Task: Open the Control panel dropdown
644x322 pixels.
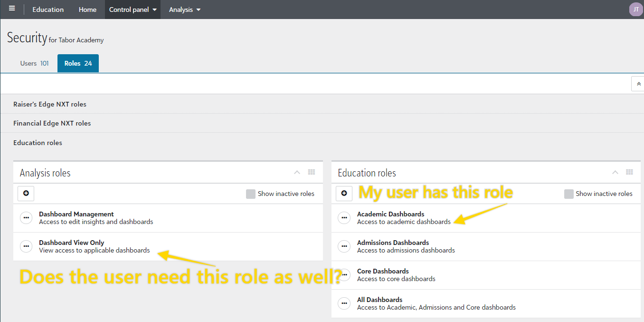Action: tap(133, 10)
